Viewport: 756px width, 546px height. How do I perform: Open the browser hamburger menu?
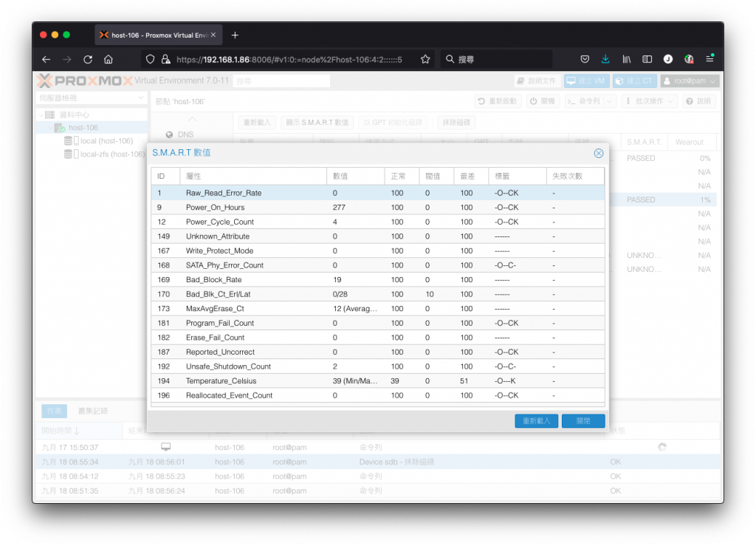tap(709, 58)
